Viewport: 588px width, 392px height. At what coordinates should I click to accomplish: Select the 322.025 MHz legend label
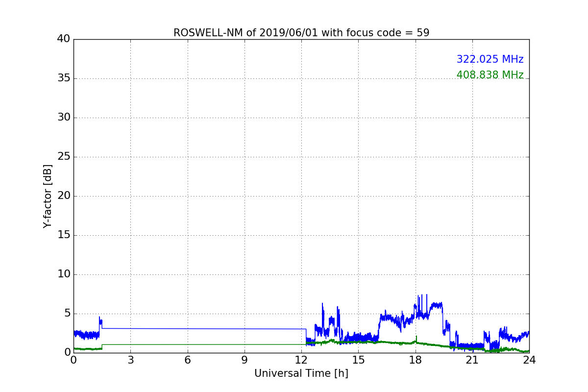pyautogui.click(x=490, y=59)
